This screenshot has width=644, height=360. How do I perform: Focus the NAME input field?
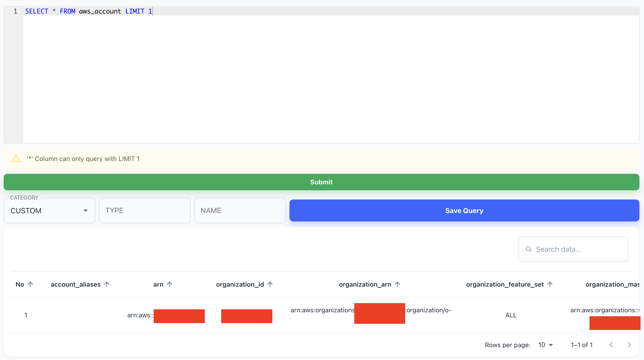[x=240, y=210]
